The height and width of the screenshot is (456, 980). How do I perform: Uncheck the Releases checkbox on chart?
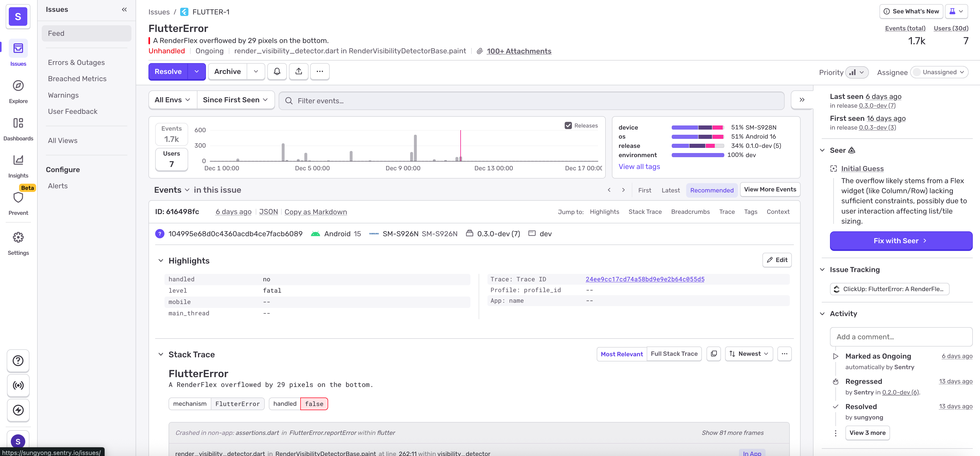pos(568,125)
